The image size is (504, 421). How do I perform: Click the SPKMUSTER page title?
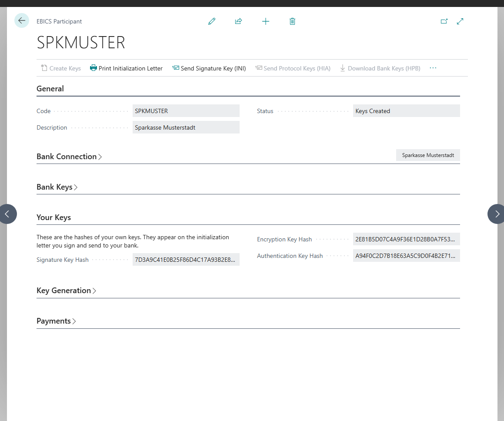(x=81, y=43)
